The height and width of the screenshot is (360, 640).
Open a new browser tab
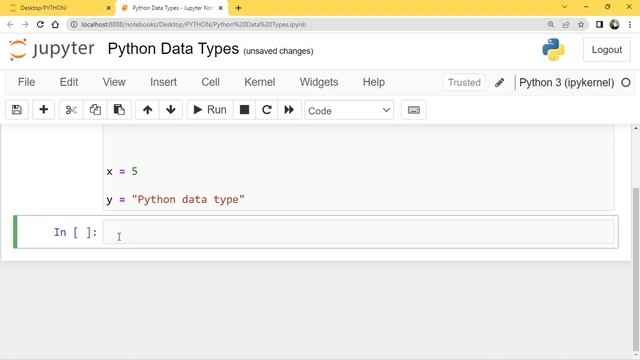pos(238,8)
